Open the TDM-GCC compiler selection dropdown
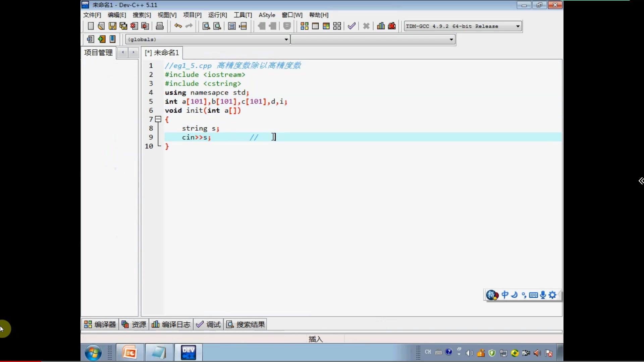This screenshot has width=644, height=362. click(x=518, y=26)
